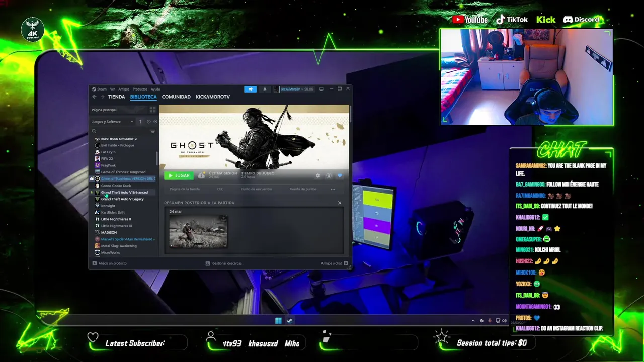
Task: Select Grand Theft Auto V Legacy
Action: (122, 199)
